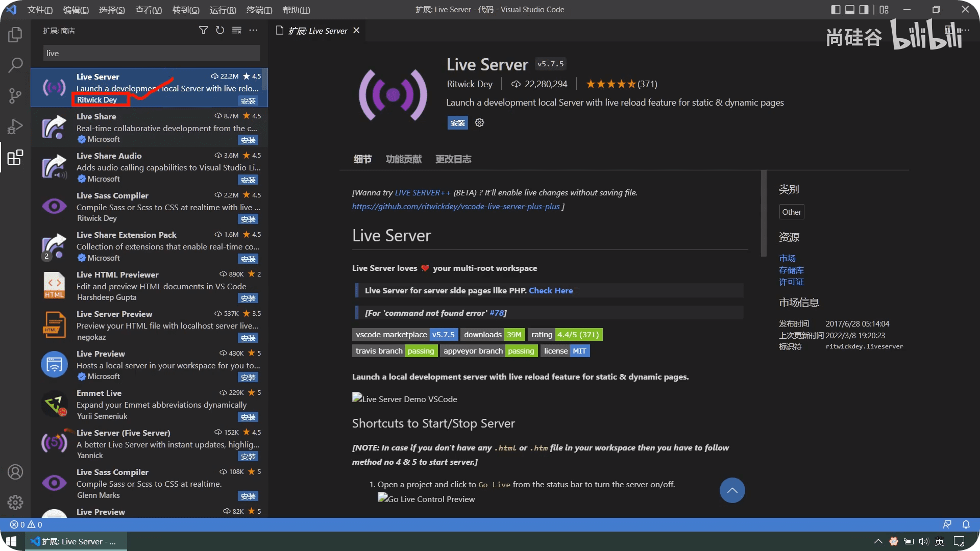
Task: Click the filter extensions funnel icon
Action: 203,31
